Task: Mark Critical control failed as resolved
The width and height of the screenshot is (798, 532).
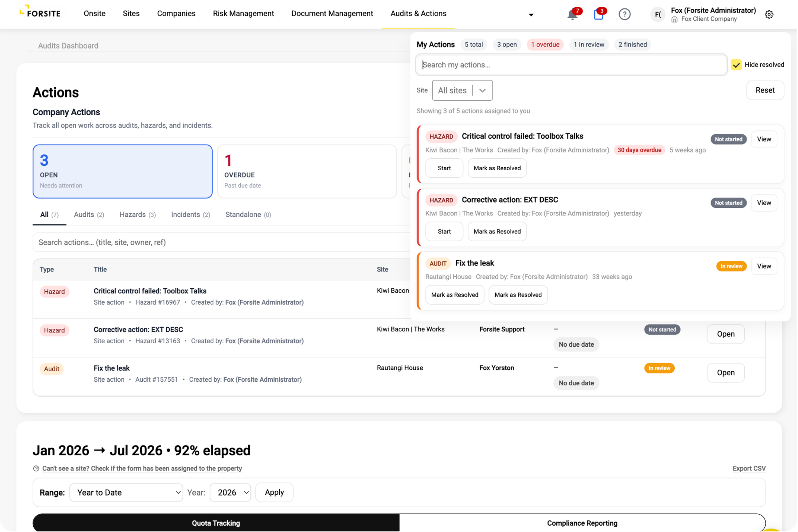Action: click(x=497, y=168)
